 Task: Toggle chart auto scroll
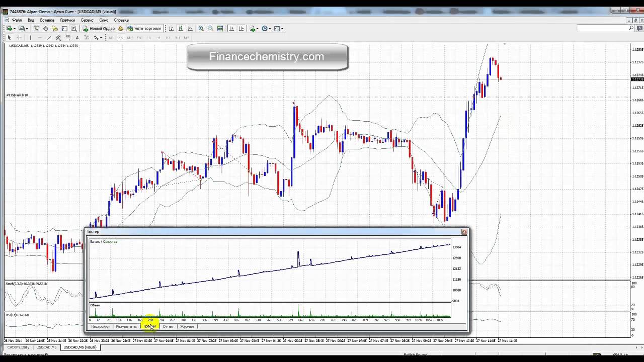tap(232, 29)
